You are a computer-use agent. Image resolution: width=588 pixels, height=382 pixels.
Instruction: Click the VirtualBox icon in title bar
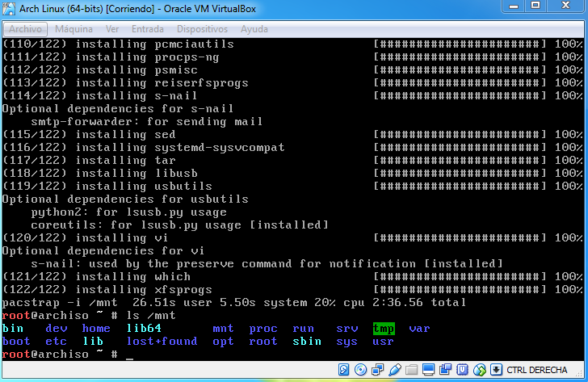tap(9, 8)
